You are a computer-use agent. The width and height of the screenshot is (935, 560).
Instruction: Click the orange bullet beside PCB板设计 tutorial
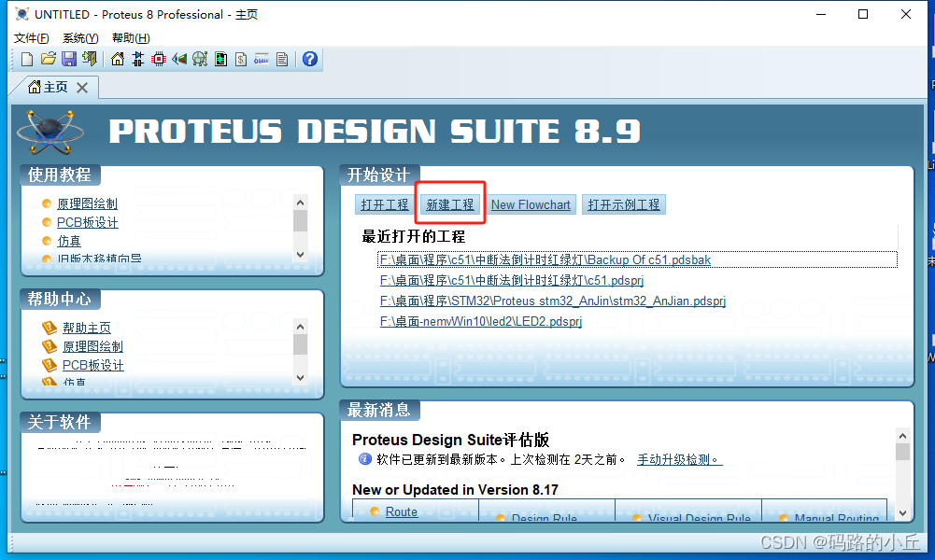tap(47, 222)
